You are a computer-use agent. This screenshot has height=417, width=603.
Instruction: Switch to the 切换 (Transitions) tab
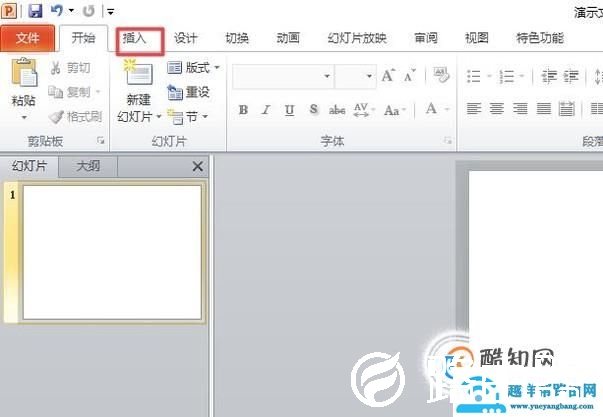point(237,38)
